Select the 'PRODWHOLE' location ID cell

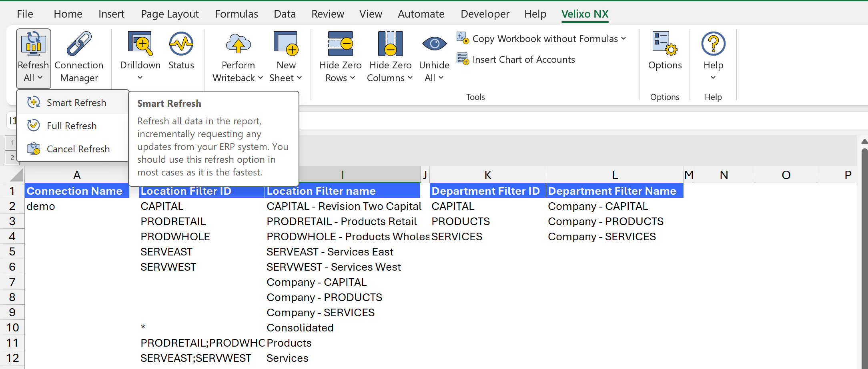202,236
